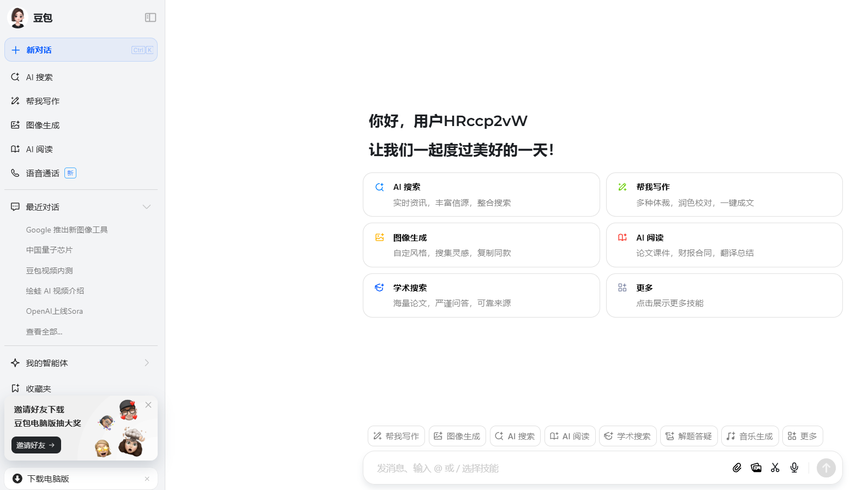Click the send arrow button
This screenshot has width=868, height=490.
point(826,468)
